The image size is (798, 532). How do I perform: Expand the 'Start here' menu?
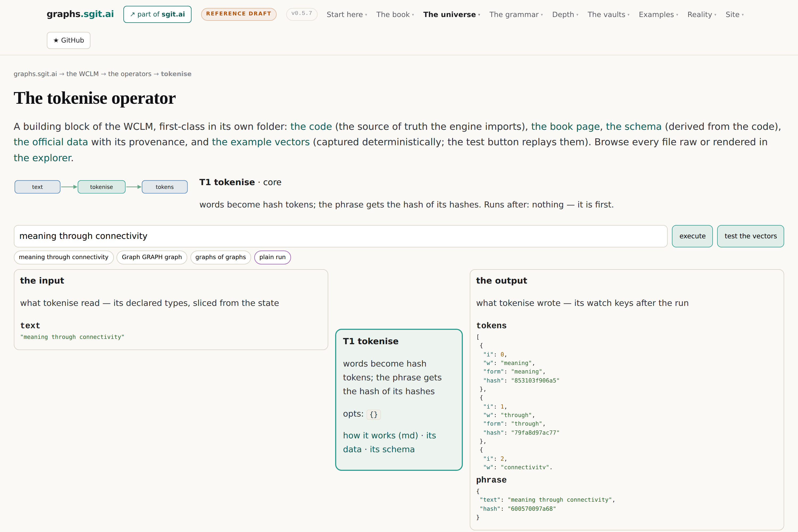[x=347, y=15]
